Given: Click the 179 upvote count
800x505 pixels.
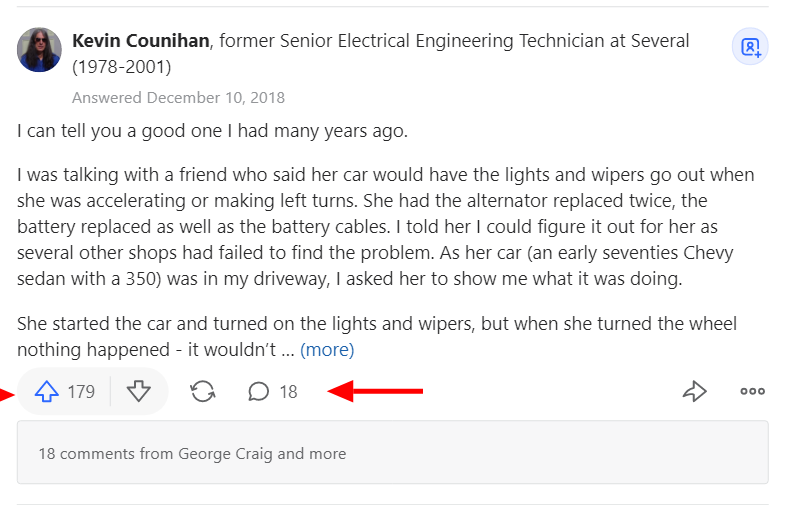Looking at the screenshot, I should (x=81, y=392).
